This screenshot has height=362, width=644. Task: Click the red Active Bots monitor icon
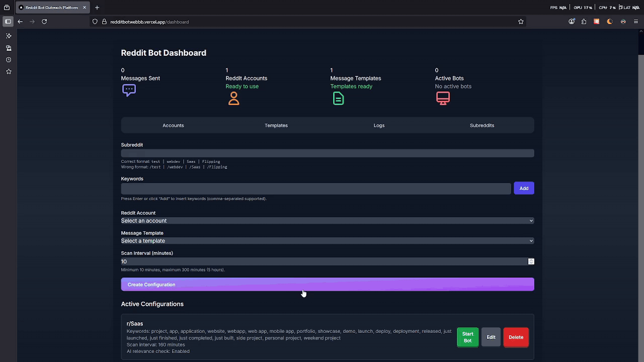443,98
